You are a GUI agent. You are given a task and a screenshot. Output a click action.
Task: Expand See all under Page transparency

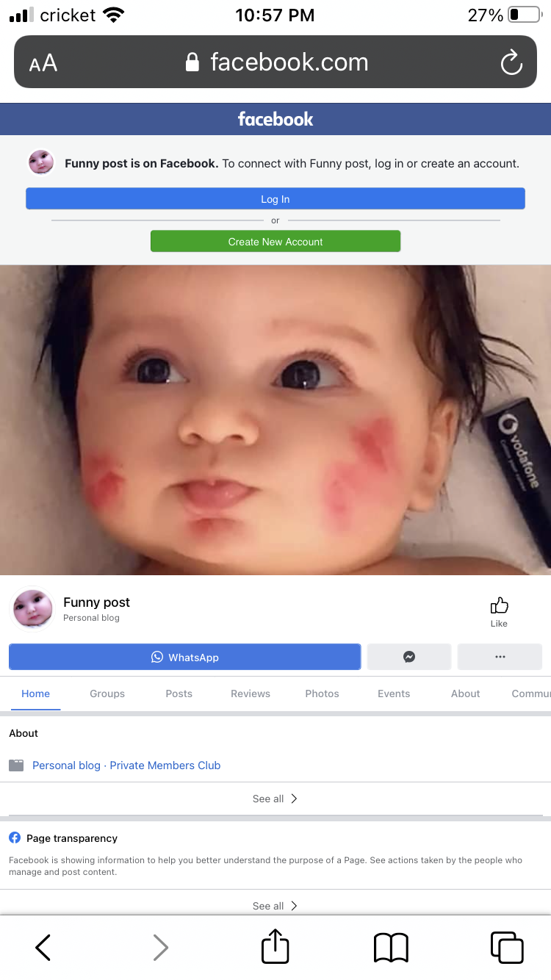[275, 906]
